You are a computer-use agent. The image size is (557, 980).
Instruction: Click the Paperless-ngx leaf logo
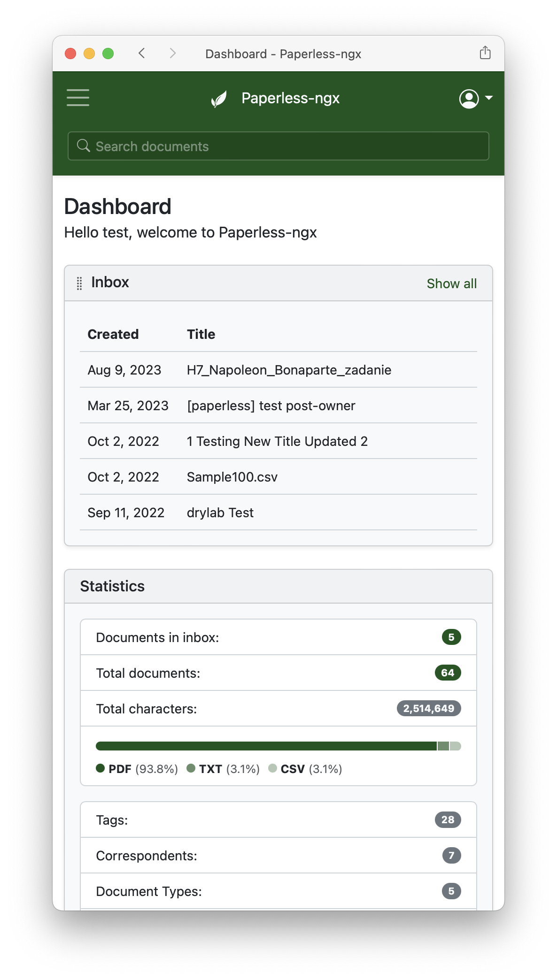coord(219,99)
